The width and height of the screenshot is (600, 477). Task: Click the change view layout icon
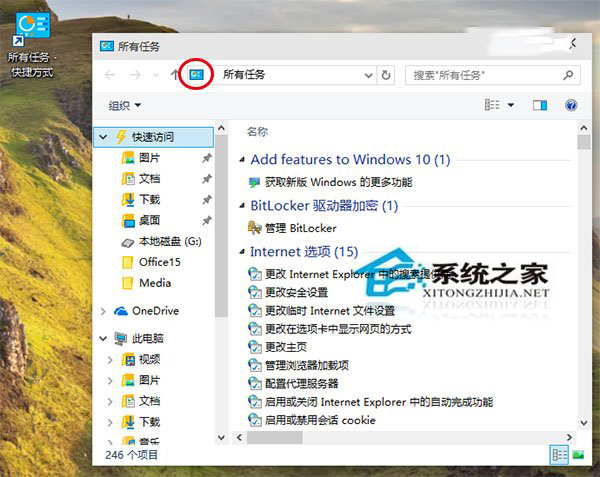[492, 105]
